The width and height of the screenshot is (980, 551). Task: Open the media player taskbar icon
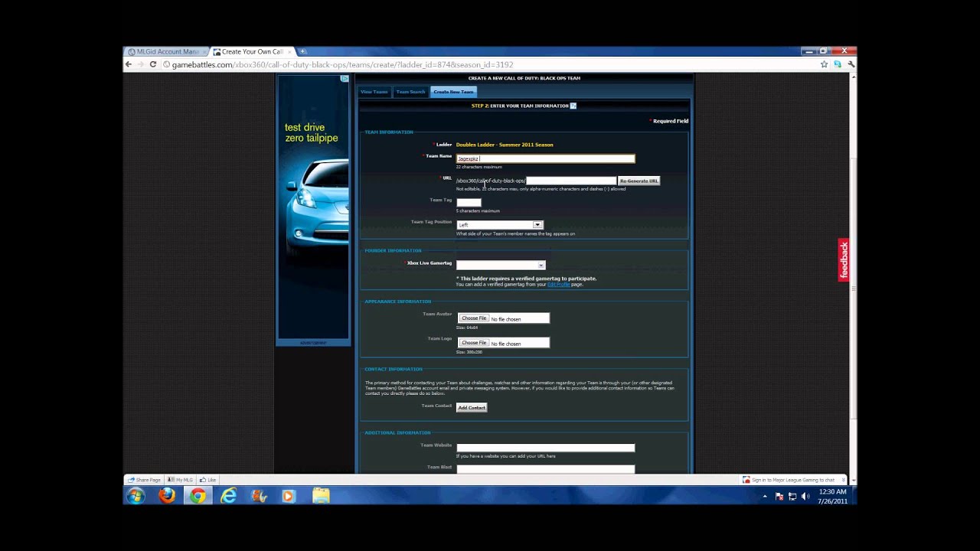[289, 496]
